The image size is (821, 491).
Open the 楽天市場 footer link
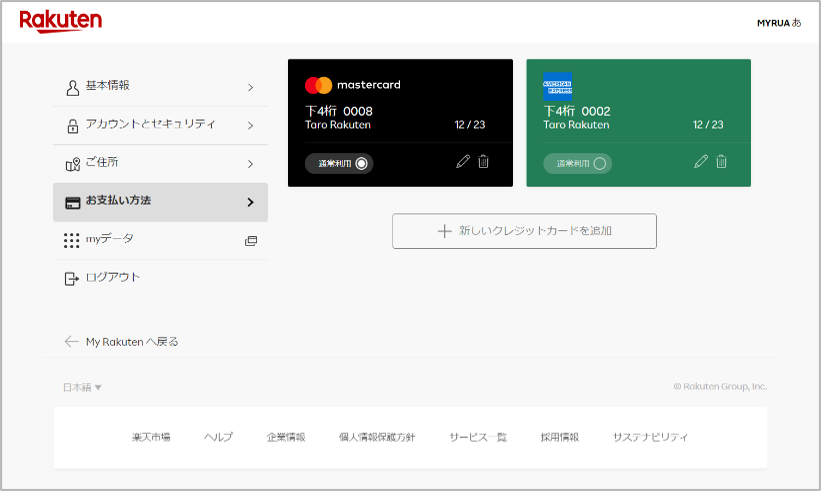151,438
